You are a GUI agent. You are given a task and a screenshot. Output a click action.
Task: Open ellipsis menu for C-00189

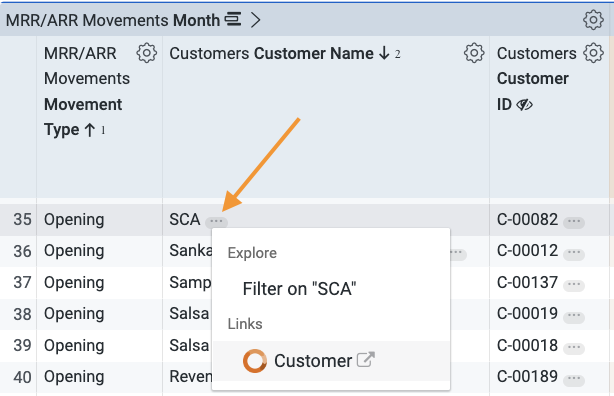click(574, 380)
